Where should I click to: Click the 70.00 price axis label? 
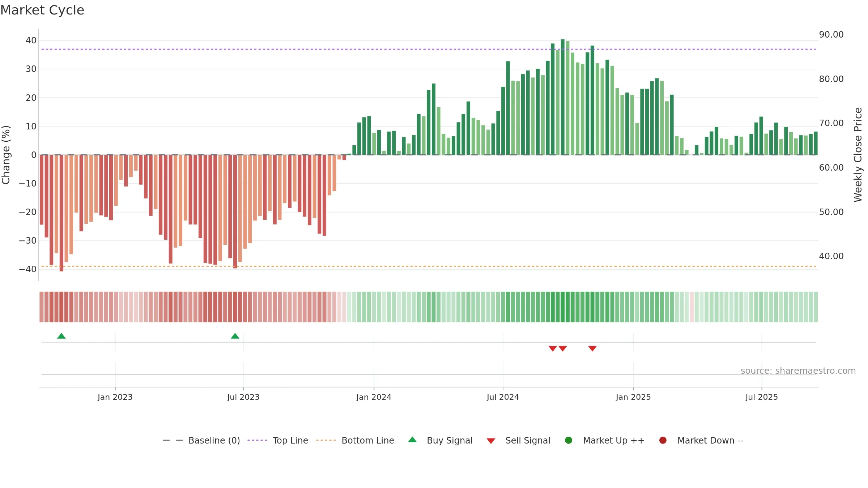pos(831,123)
